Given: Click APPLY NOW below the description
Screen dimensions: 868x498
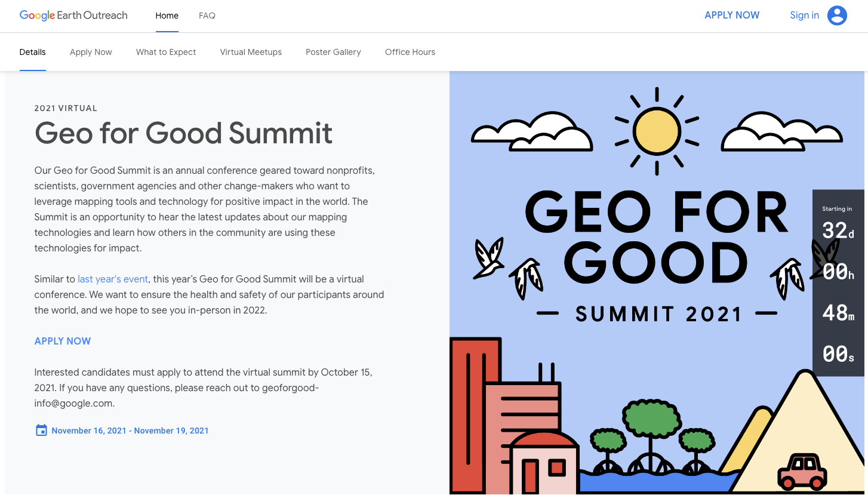Looking at the screenshot, I should click(x=63, y=341).
